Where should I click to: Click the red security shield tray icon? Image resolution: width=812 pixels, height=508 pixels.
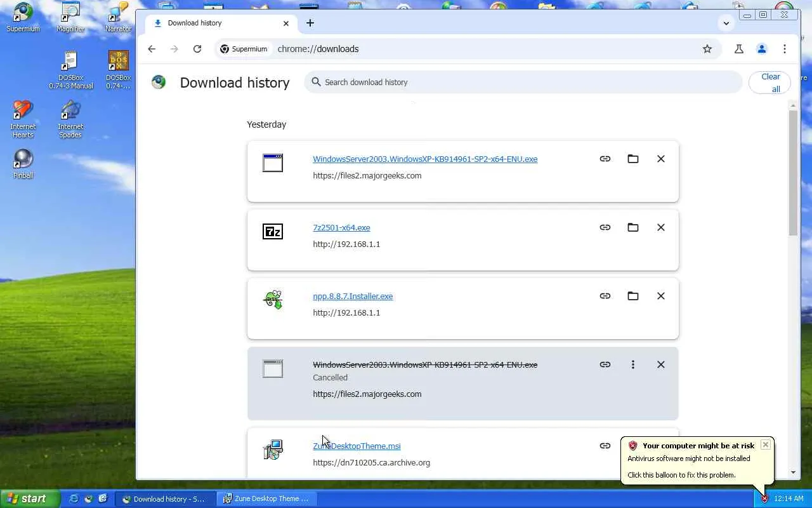[x=764, y=499]
